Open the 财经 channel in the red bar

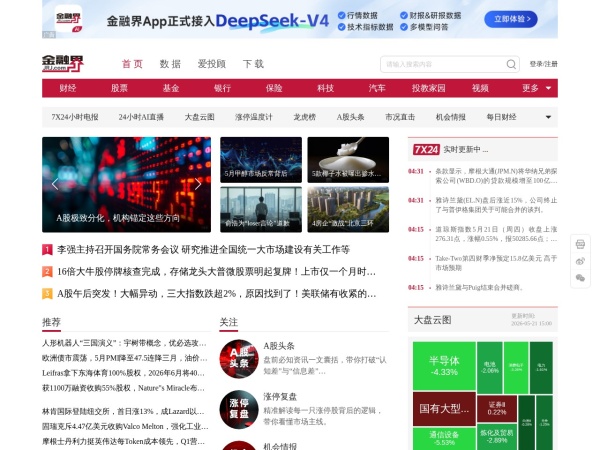click(x=68, y=88)
